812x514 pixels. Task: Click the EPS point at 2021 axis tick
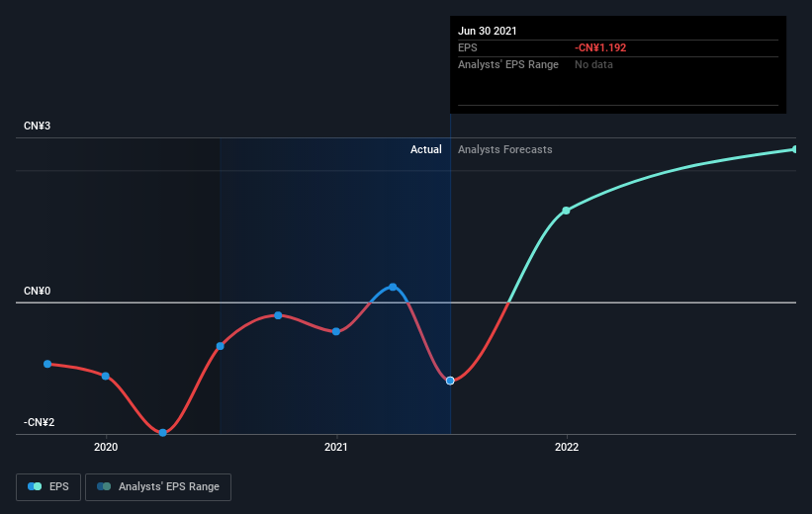[336, 331]
